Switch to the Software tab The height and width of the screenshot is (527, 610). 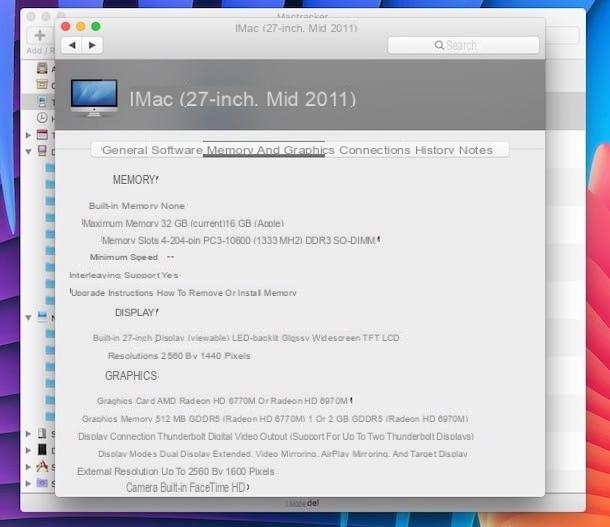[x=177, y=150]
